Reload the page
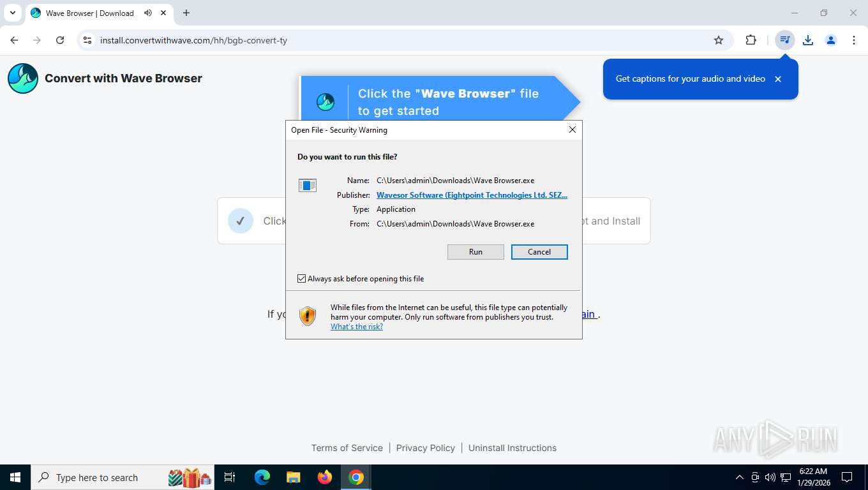Viewport: 868px width, 490px height. [60, 40]
